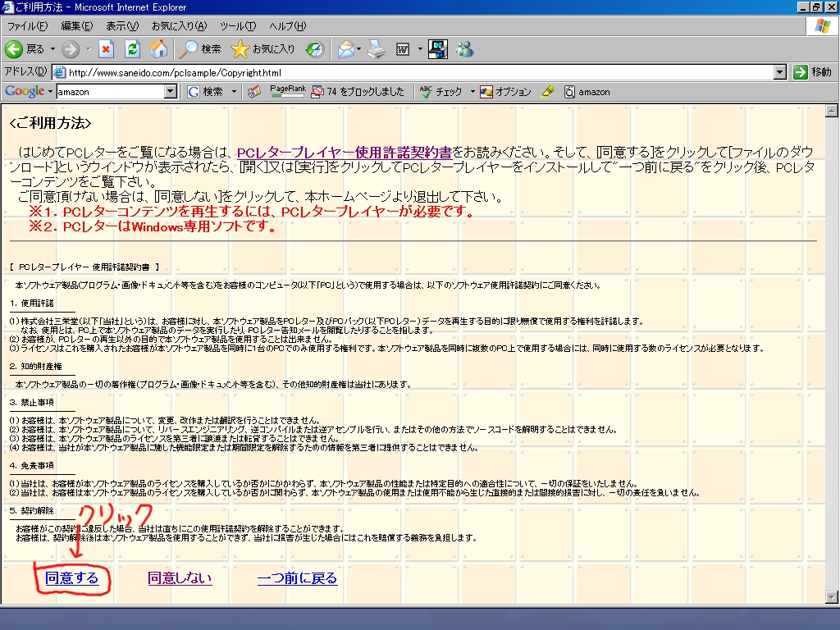Open the Google search box history dropdown

click(x=171, y=92)
